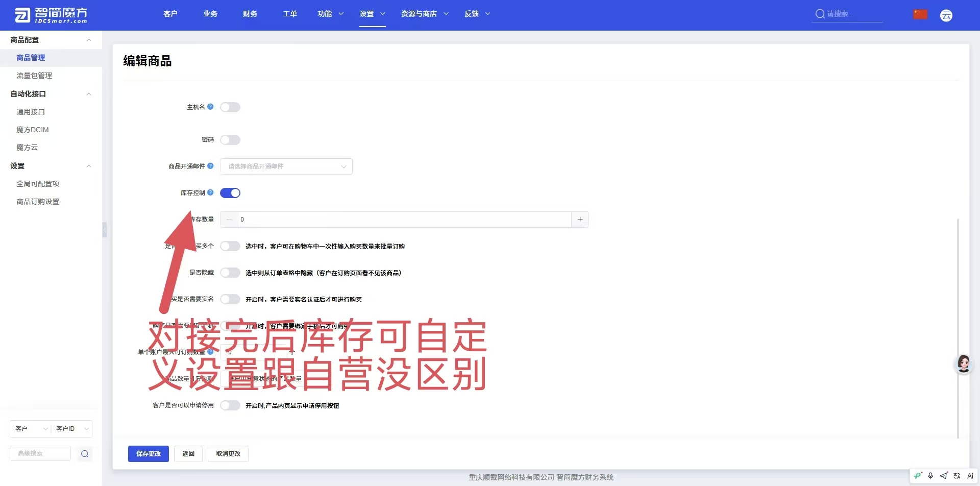The height and width of the screenshot is (486, 980).
Task: Click the AI icon in floating toolbar
Action: tap(970, 476)
